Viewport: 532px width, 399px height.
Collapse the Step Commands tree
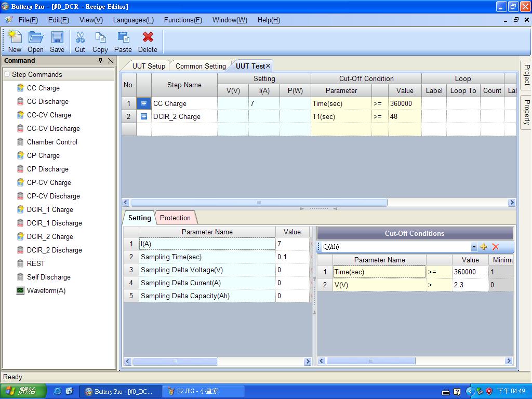(7, 74)
